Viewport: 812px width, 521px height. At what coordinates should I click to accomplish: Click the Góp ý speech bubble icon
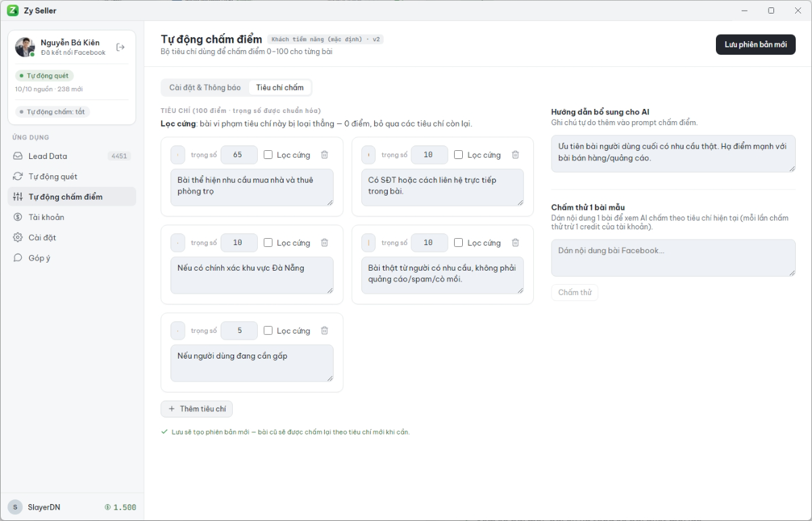pos(18,258)
